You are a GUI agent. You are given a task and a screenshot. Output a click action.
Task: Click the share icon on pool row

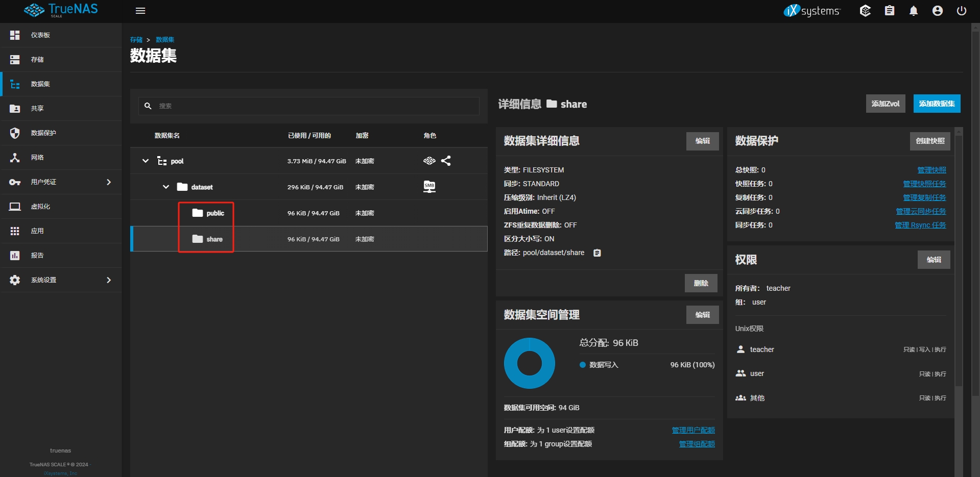pos(446,161)
